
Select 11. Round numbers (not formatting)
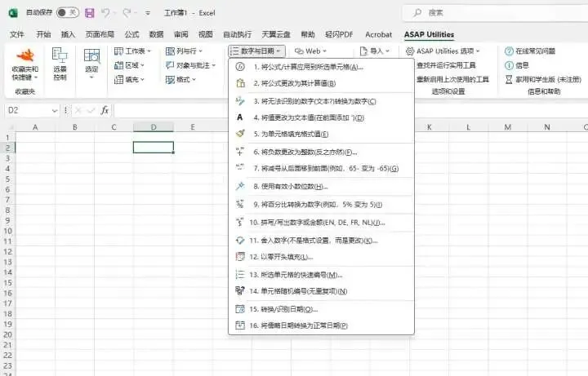pyautogui.click(x=321, y=241)
